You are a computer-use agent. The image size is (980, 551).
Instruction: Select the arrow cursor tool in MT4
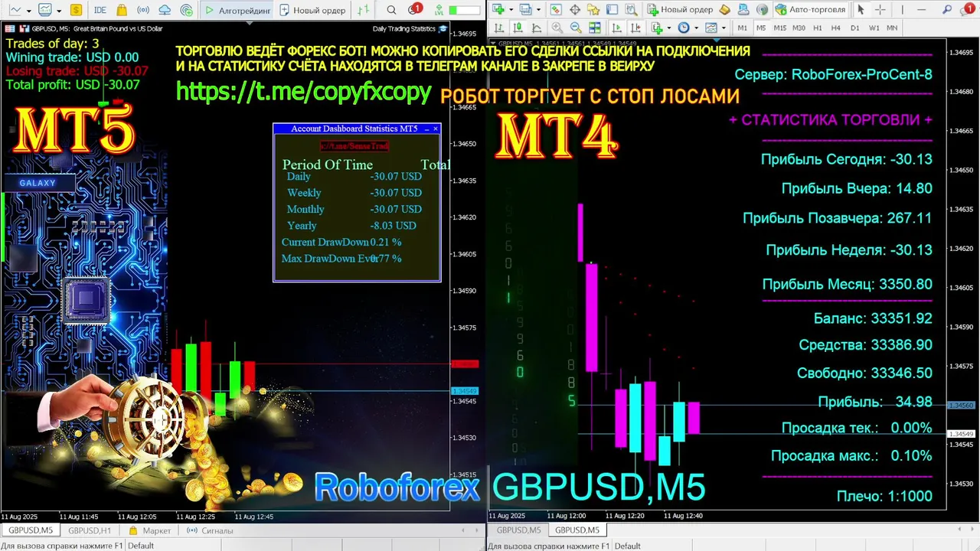pyautogui.click(x=861, y=10)
